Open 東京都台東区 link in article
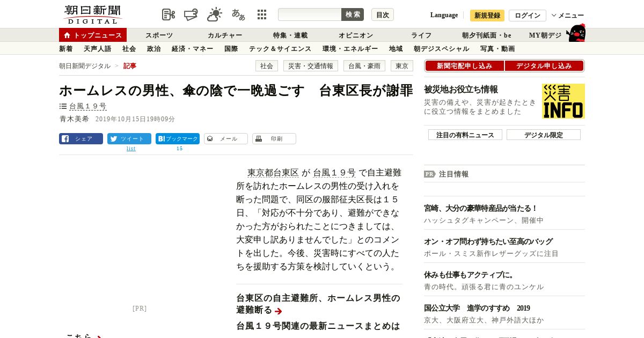The width and height of the screenshot is (644, 338). [273, 173]
